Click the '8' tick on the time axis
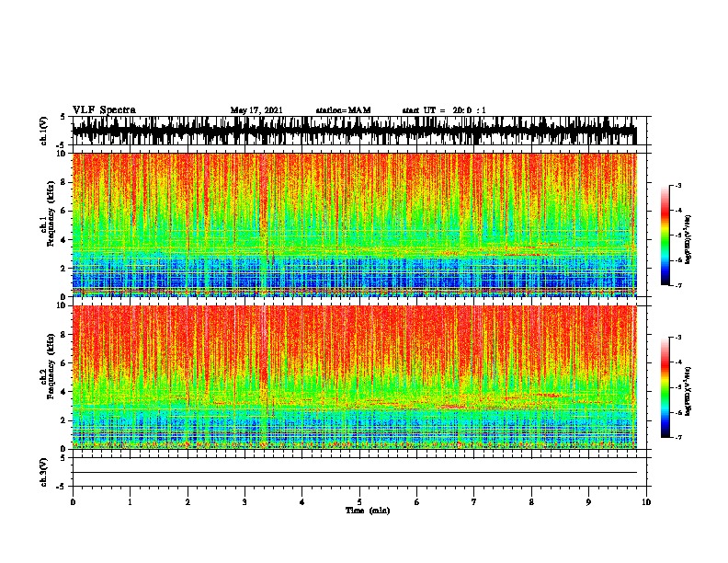The width and height of the screenshot is (728, 563). click(531, 502)
